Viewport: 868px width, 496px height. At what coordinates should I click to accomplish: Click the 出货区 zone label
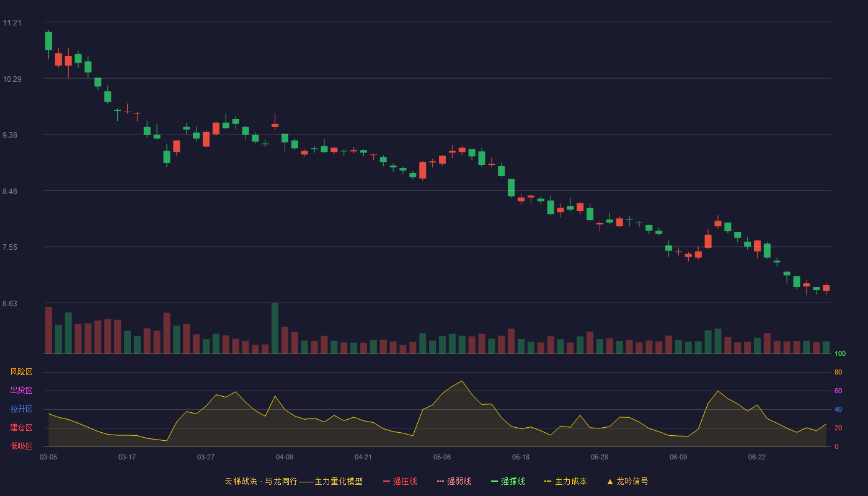[x=21, y=391]
